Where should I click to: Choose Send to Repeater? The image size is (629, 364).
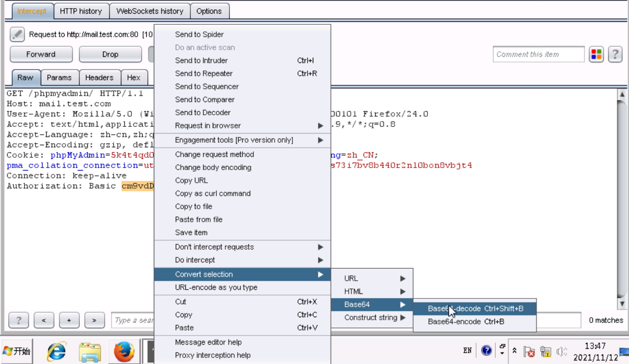242,74
